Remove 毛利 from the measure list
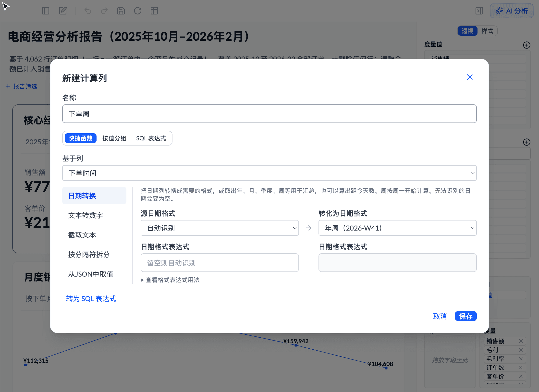The width and height of the screenshot is (539, 392). click(x=521, y=350)
